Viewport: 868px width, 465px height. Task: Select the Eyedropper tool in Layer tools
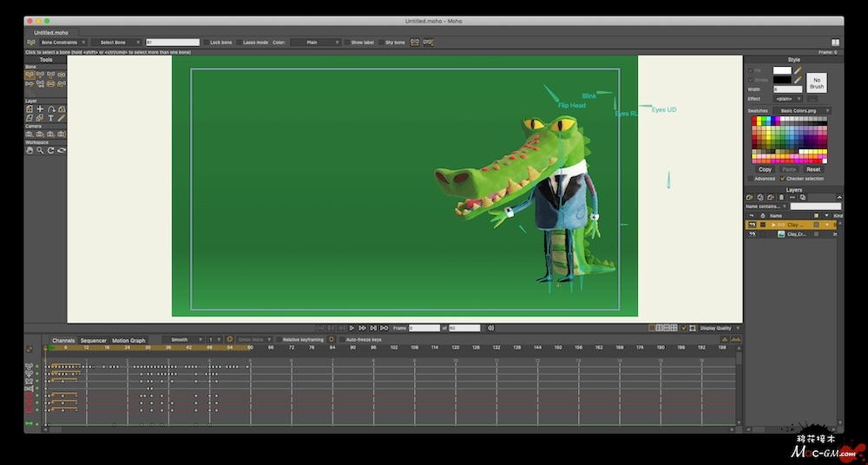[x=62, y=118]
